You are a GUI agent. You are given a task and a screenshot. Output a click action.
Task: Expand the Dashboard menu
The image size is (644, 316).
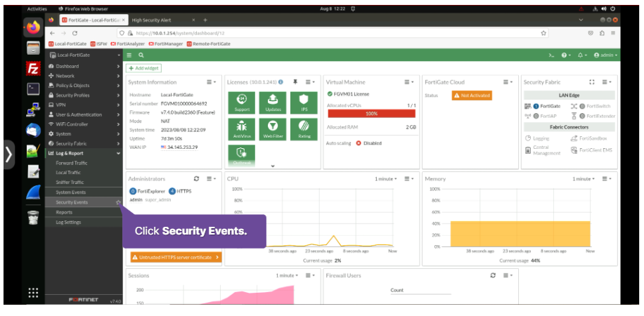(84, 66)
